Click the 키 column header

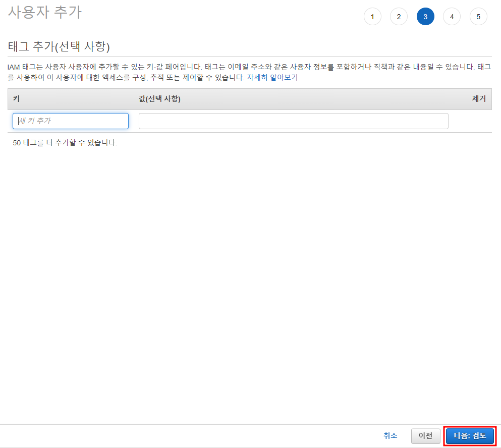coord(16,99)
